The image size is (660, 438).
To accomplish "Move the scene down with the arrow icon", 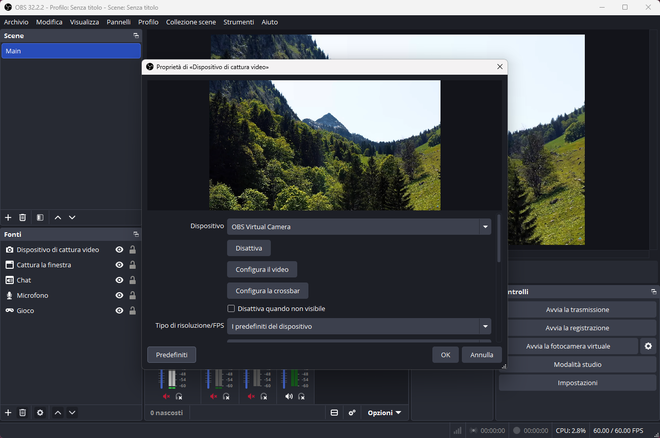I will point(72,218).
